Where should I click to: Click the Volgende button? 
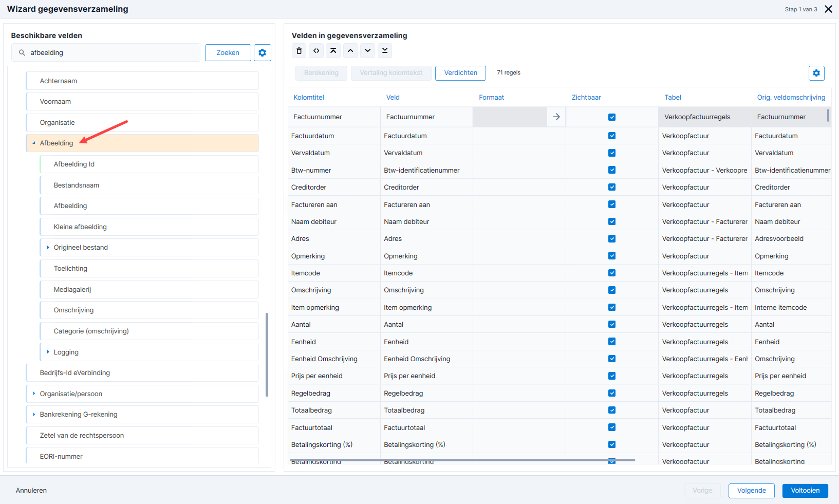(x=752, y=491)
